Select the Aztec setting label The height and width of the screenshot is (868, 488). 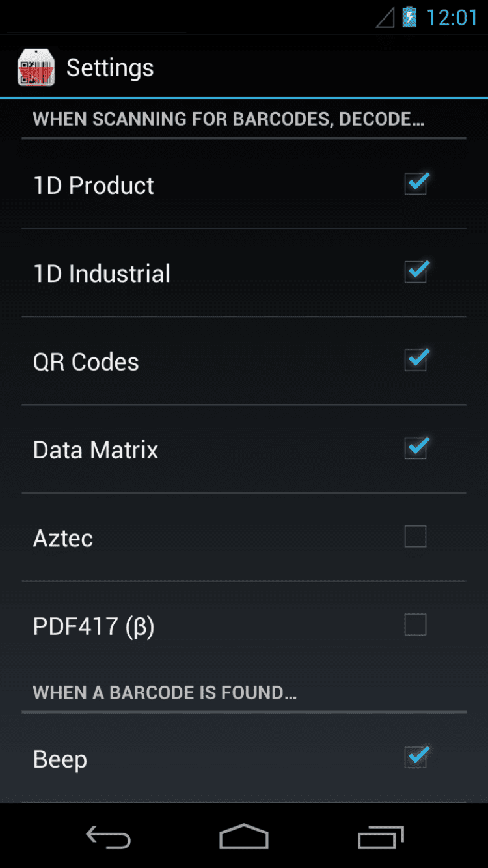pyautogui.click(x=63, y=539)
